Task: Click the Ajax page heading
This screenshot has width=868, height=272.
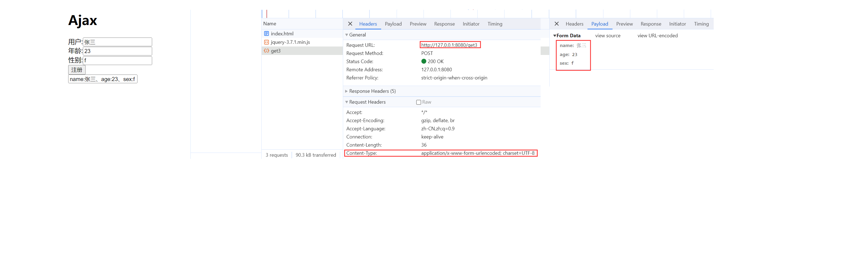Action: click(83, 21)
